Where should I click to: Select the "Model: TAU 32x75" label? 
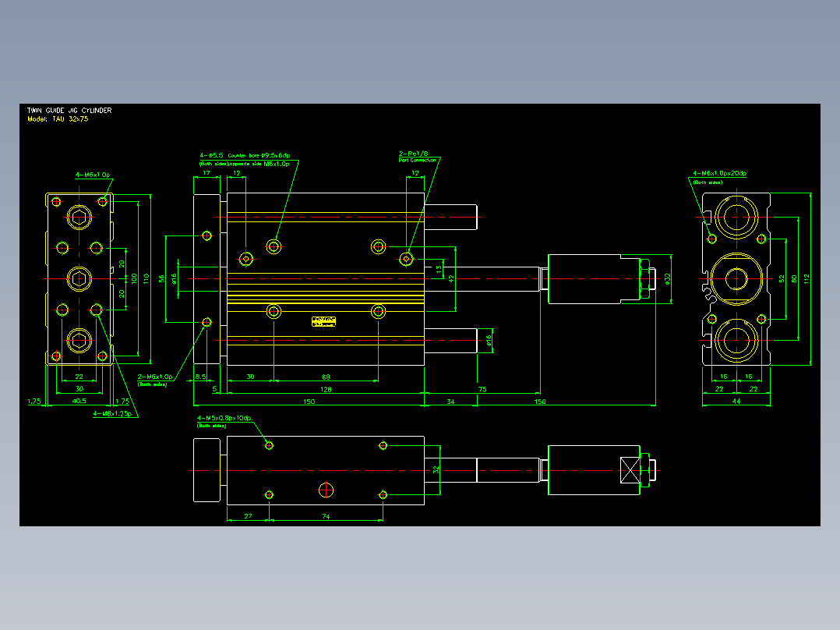[x=58, y=119]
